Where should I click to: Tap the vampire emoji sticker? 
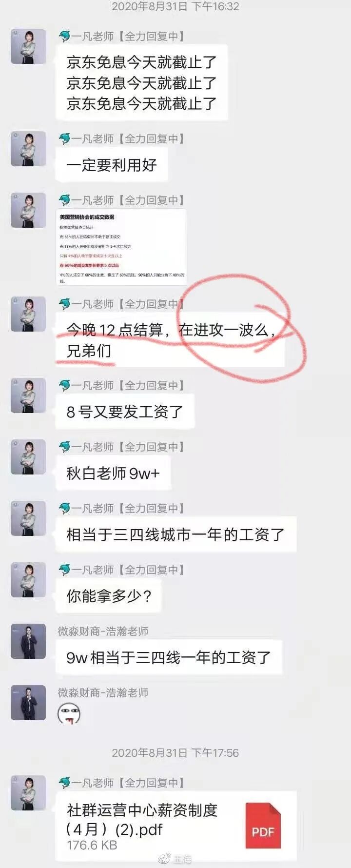point(69,714)
